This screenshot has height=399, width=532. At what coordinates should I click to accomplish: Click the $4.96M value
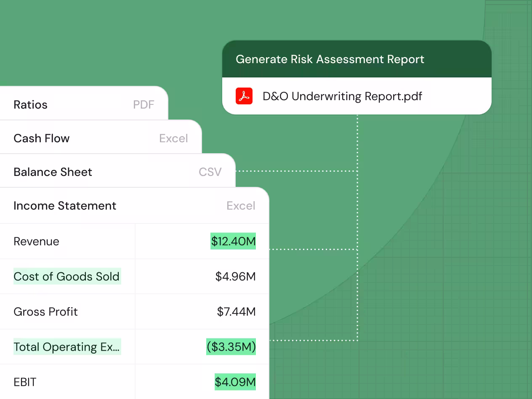235,277
